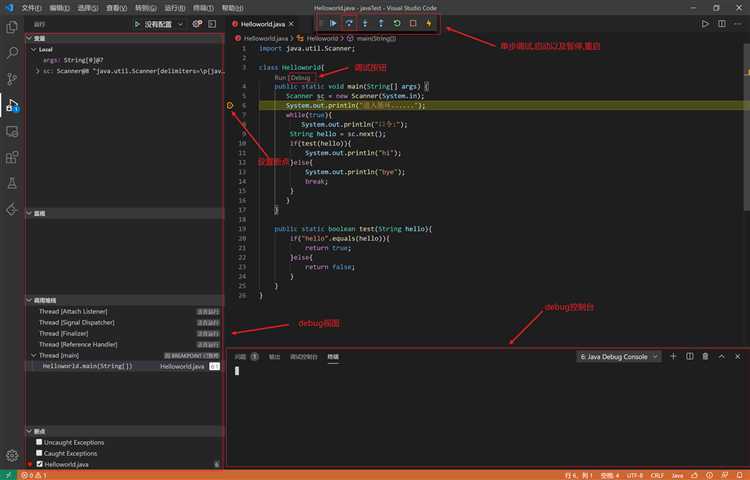
Task: Open Remote Explorer icon in activity bar
Action: [12, 131]
